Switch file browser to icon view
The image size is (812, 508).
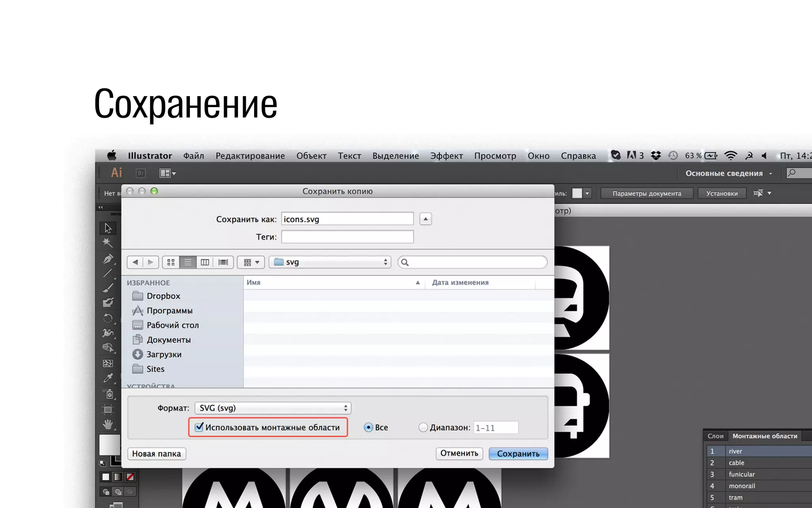[171, 262]
